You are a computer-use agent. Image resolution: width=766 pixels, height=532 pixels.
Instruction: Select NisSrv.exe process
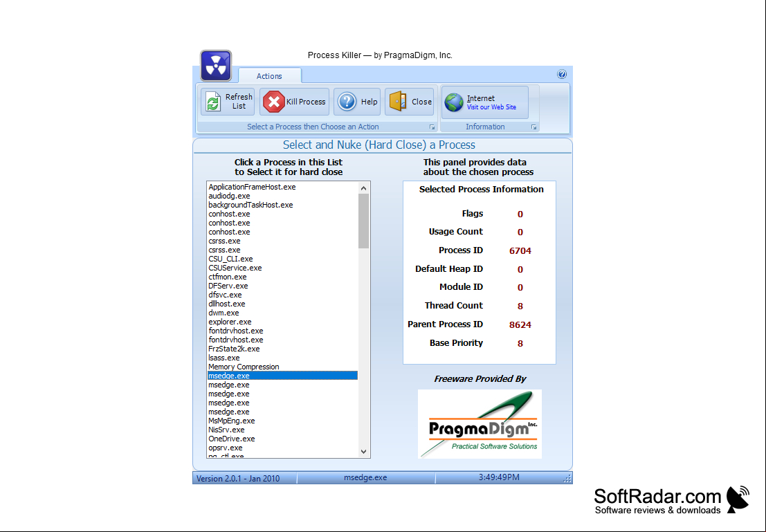[282, 430]
